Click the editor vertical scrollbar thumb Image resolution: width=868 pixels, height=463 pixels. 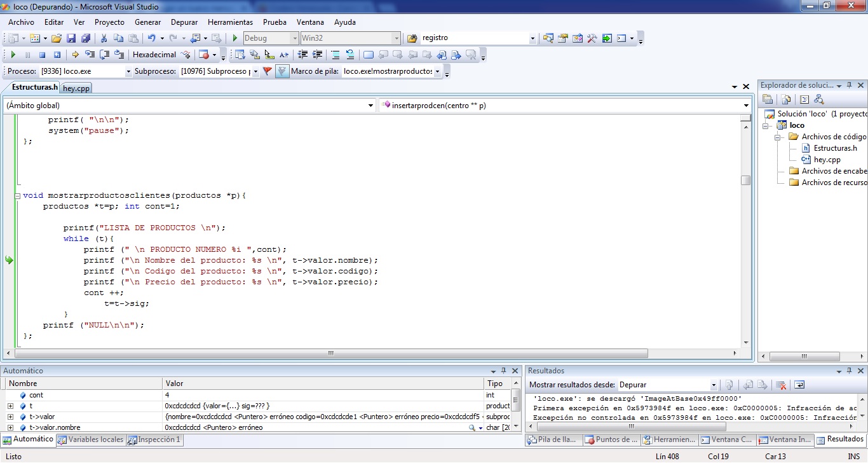click(746, 180)
